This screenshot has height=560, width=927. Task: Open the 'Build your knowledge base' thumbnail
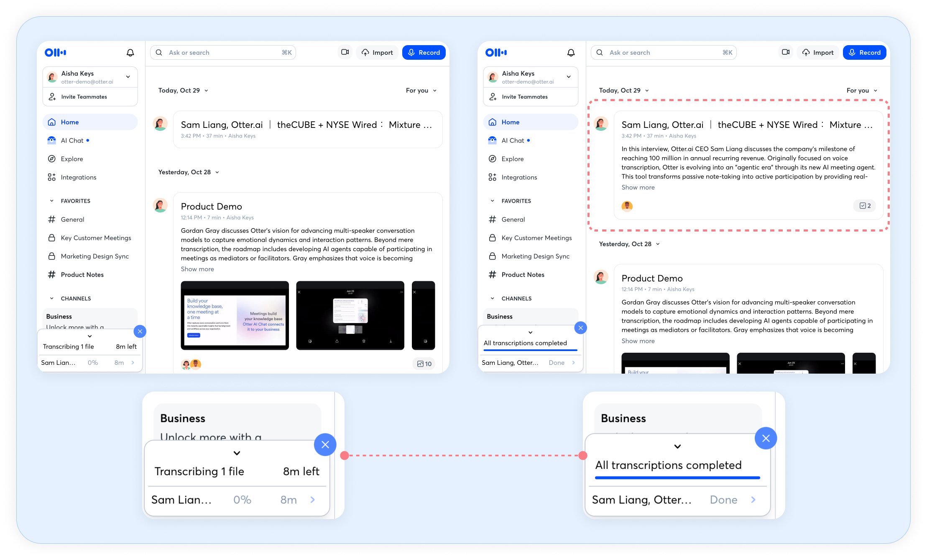pos(235,316)
